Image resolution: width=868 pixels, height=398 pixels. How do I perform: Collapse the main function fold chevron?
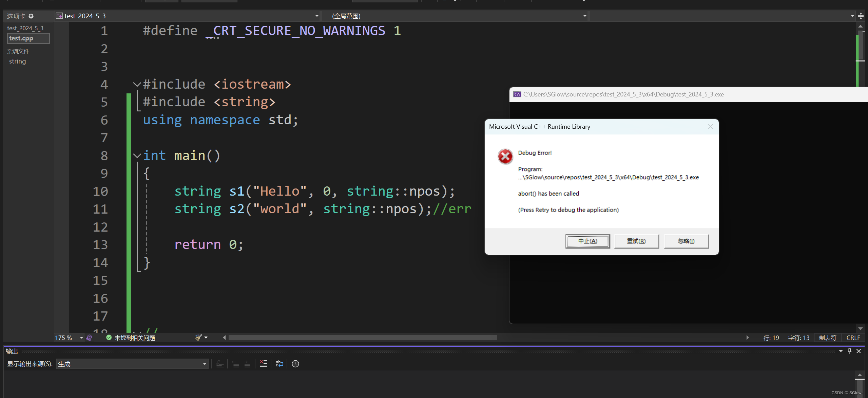click(x=137, y=156)
